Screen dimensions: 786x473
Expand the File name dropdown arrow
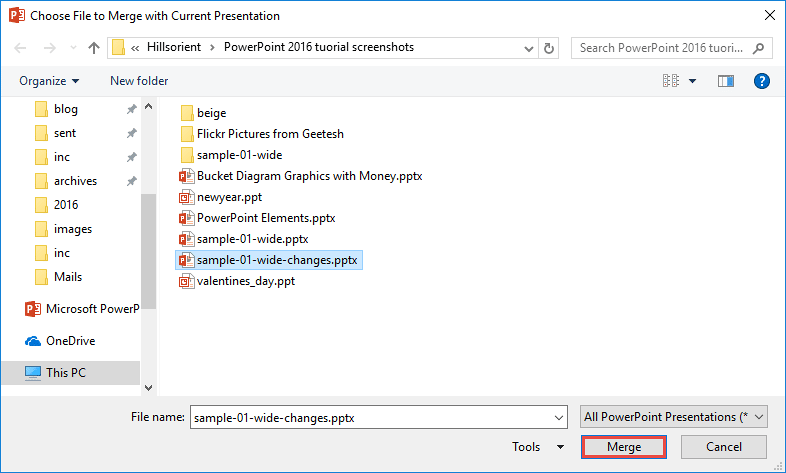(x=559, y=417)
